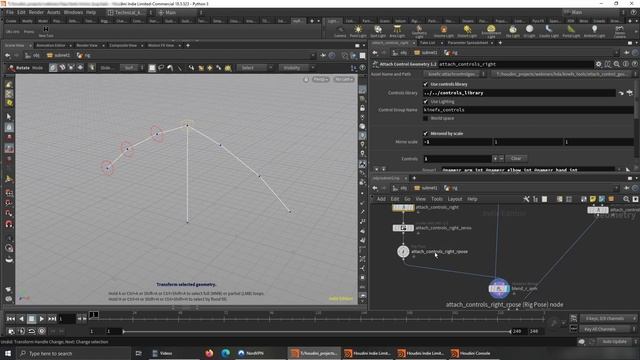The image size is (640, 360).
Task: Enable the World space checkbox
Action: [x=426, y=118]
